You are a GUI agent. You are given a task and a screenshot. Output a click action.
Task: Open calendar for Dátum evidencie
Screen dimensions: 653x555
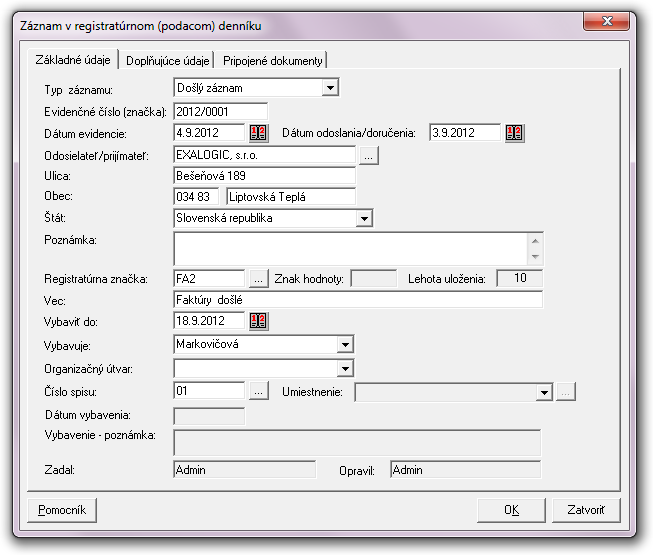[259, 132]
